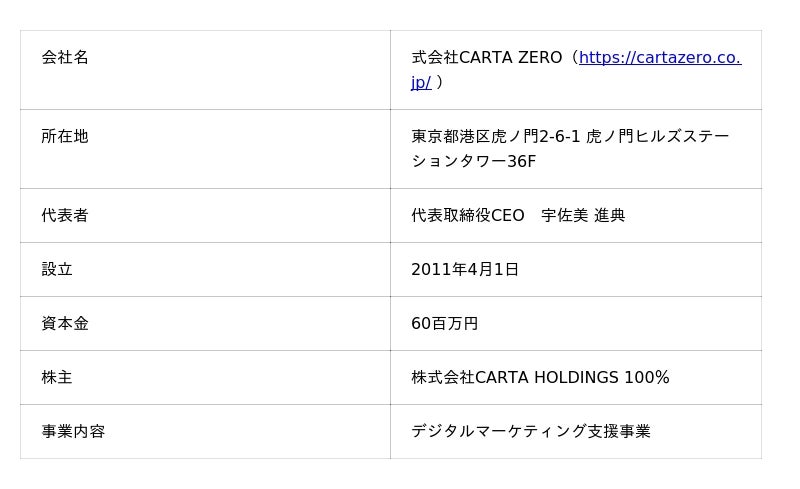Click the 所在地 row label
Image resolution: width=800 pixels, height=489 pixels.
tap(65, 137)
